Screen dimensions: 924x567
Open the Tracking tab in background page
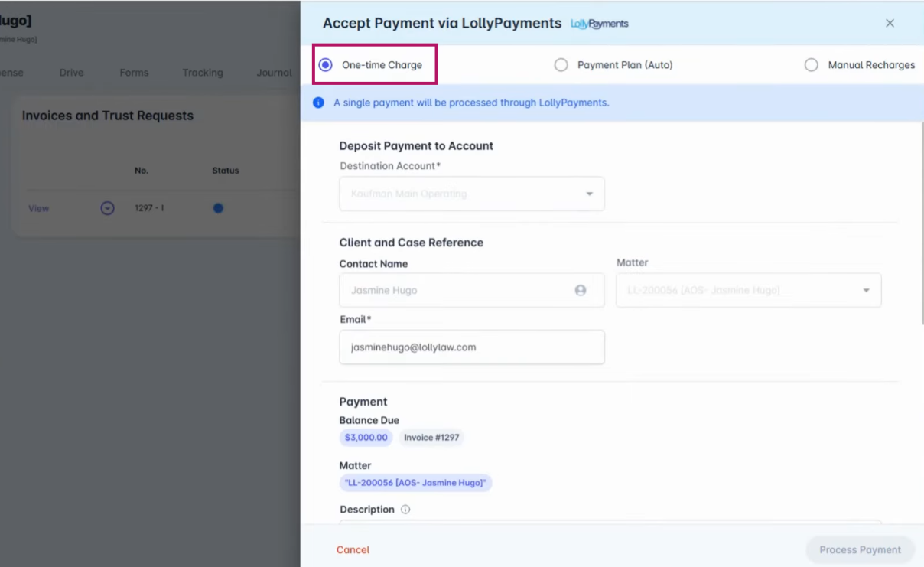(203, 73)
